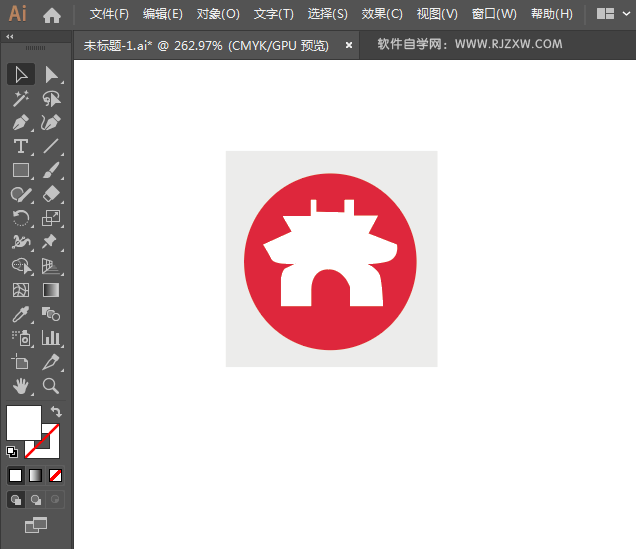Set paint mode to Color
The image size is (636, 549).
(15, 475)
